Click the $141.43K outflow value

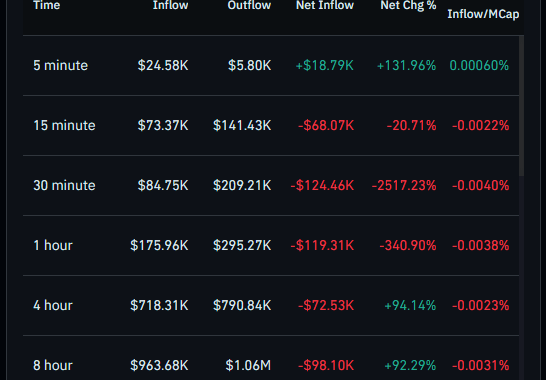[242, 125]
